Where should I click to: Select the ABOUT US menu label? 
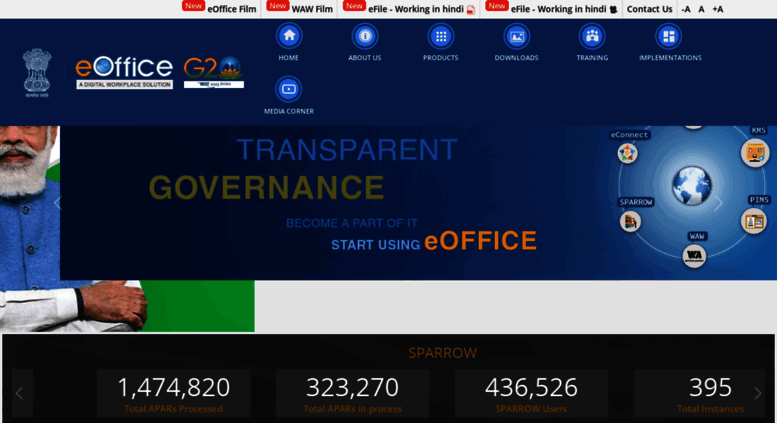[365, 57]
